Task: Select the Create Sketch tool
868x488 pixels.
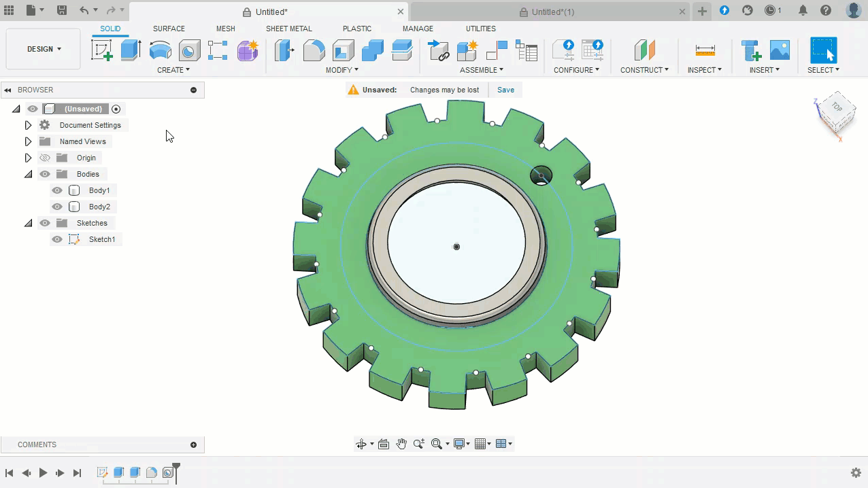Action: tap(101, 50)
